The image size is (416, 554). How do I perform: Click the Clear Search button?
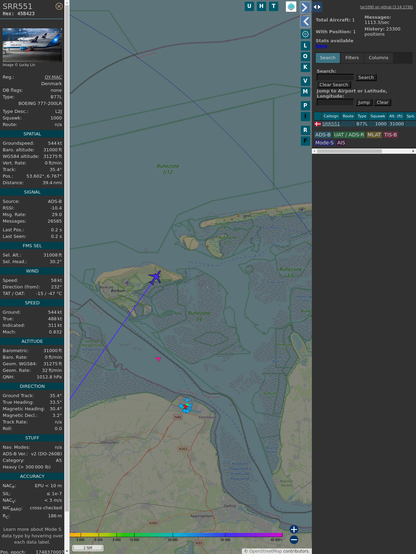pos(334,85)
